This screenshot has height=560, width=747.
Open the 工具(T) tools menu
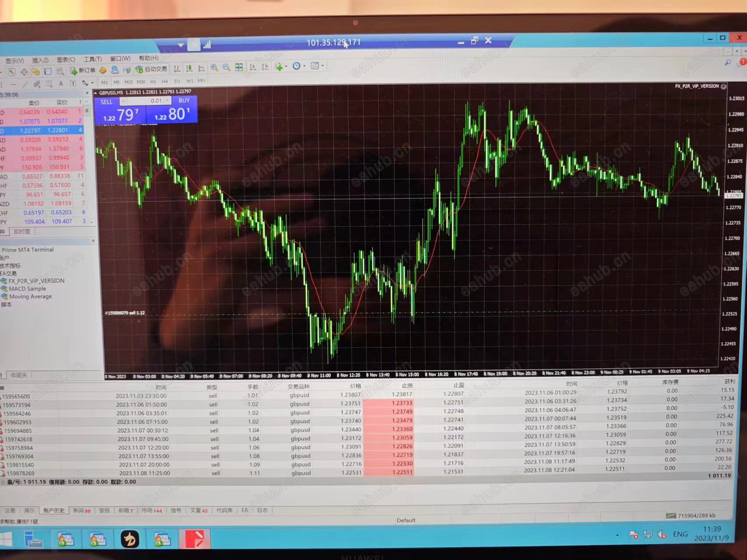[93, 59]
